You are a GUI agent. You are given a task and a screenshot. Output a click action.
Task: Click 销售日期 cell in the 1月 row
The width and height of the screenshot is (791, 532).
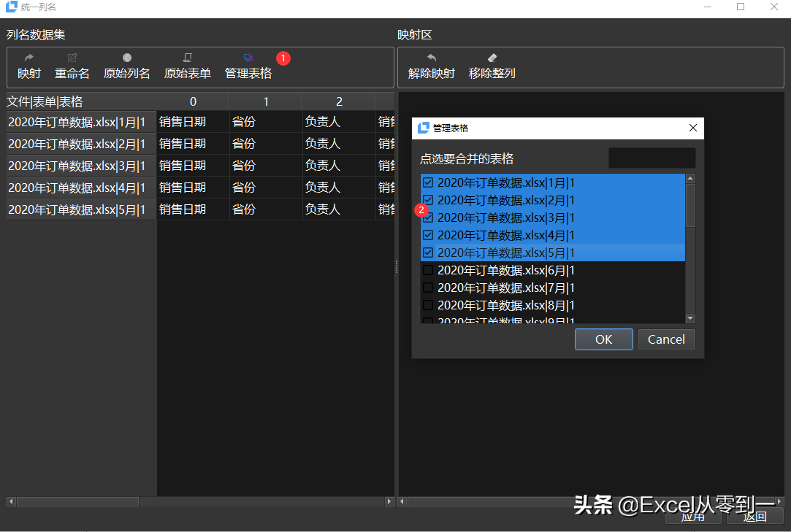(x=194, y=122)
